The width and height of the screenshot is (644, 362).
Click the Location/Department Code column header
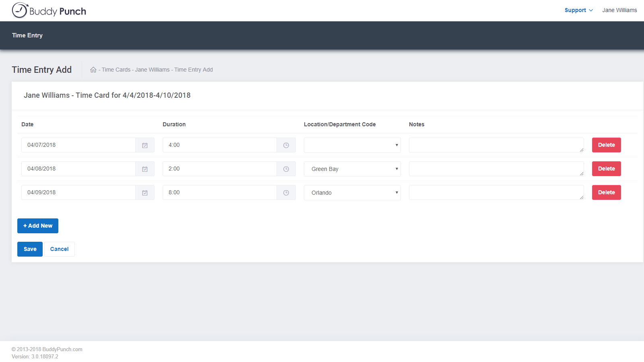pos(340,124)
